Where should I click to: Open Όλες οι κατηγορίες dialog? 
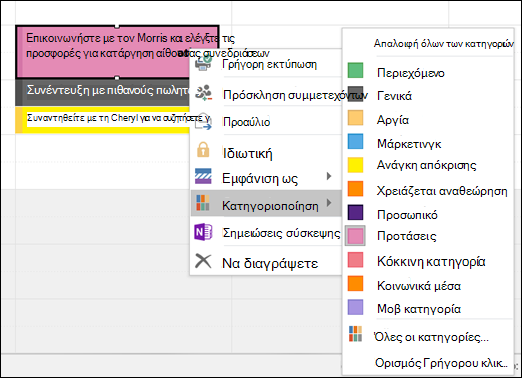coord(431,337)
